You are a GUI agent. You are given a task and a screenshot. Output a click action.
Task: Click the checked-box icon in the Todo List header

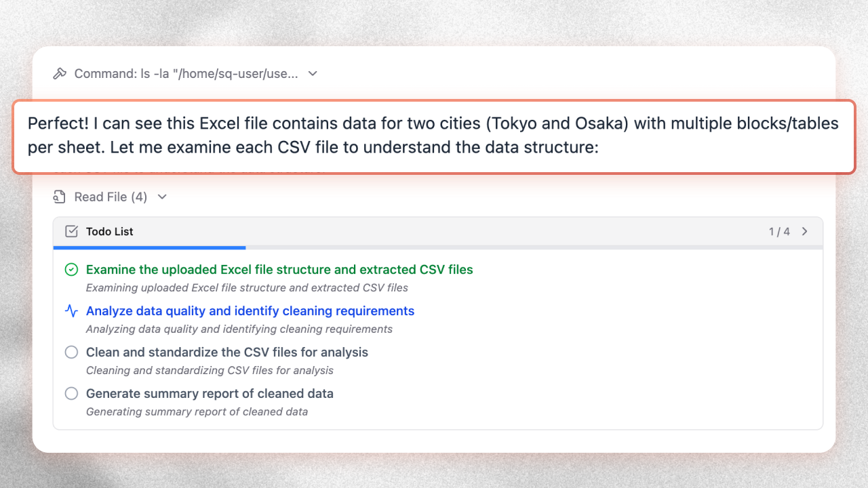pos(71,231)
